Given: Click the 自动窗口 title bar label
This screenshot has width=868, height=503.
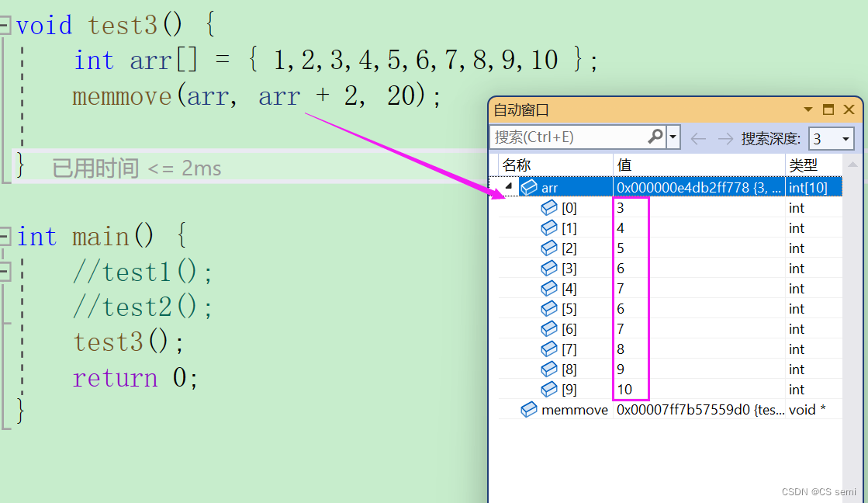Looking at the screenshot, I should tap(520, 110).
